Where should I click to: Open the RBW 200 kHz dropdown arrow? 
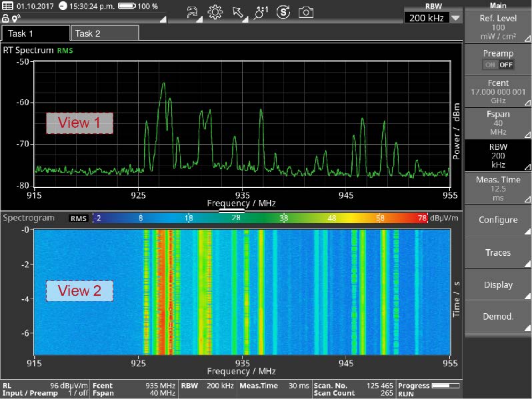[455, 18]
